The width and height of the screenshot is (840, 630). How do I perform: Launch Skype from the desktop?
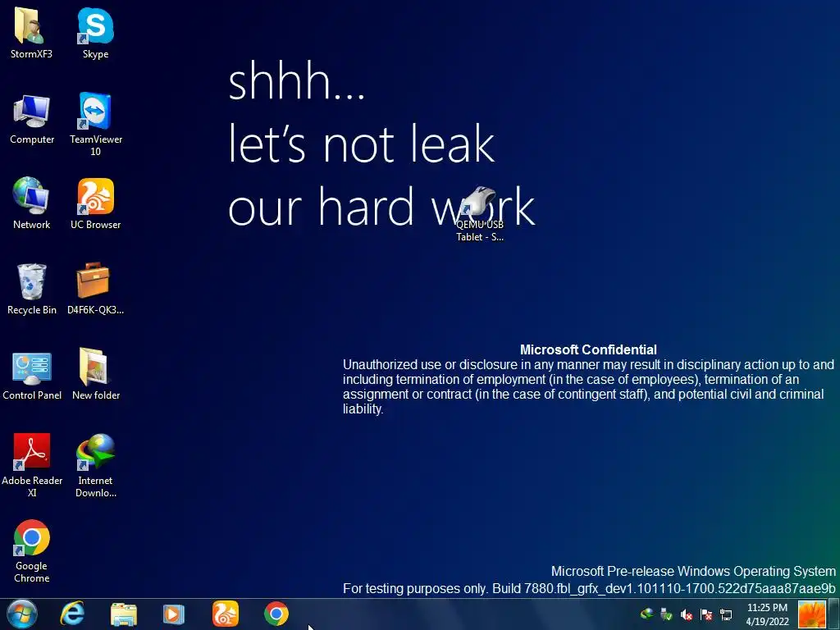(x=95, y=32)
